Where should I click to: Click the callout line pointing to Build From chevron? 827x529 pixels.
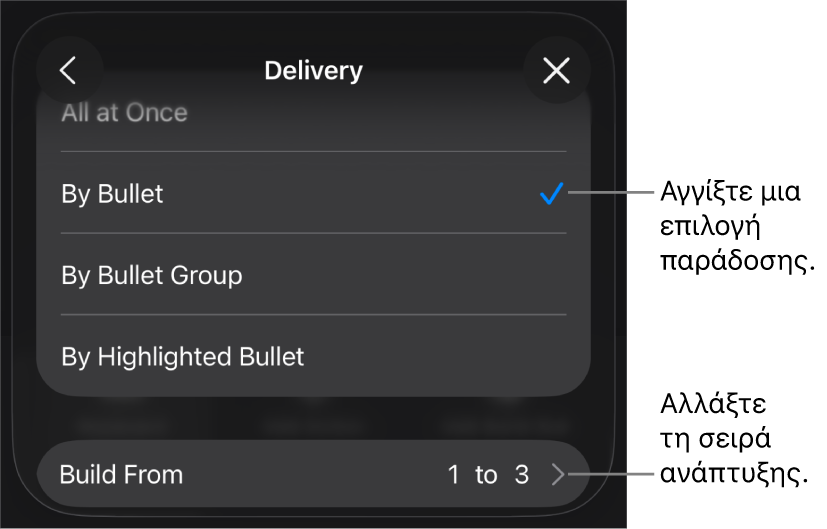[611, 474]
